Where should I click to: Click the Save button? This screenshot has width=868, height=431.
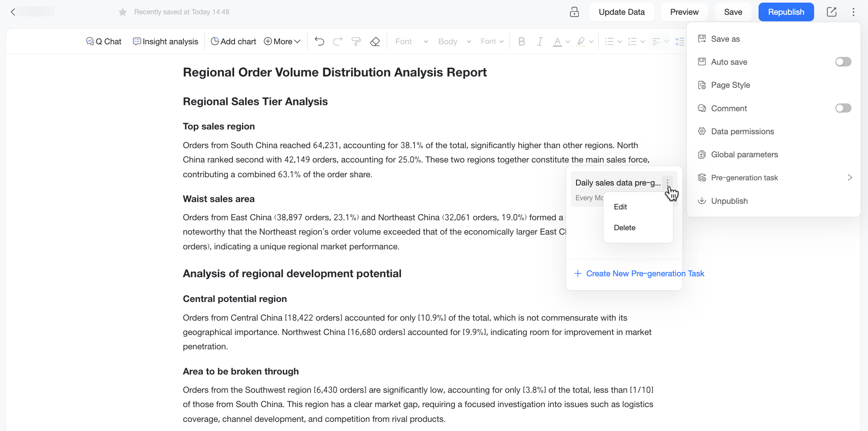(733, 12)
